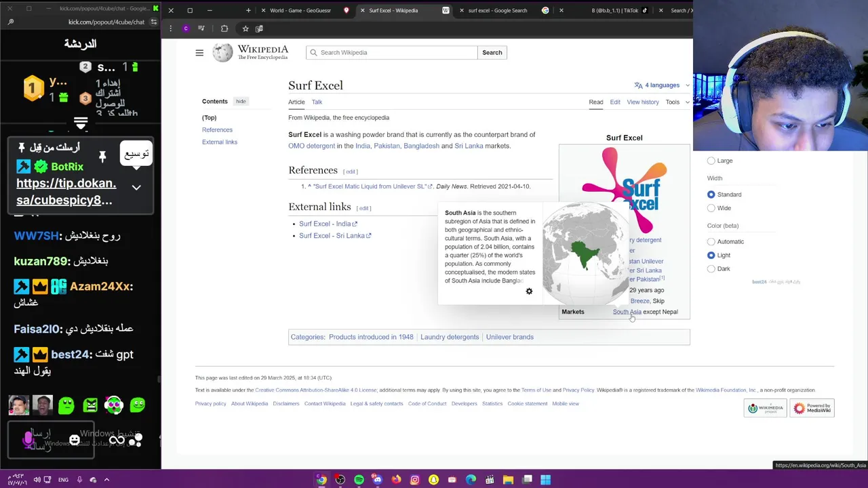The height and width of the screenshot is (488, 868).
Task: Click the Wikipedia Search button
Action: tap(492, 52)
